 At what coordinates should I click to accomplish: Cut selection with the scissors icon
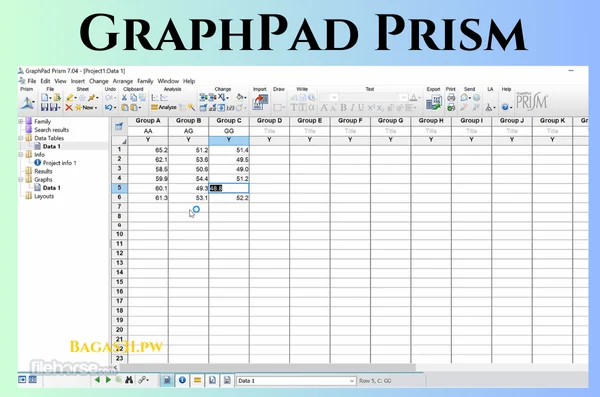click(x=124, y=98)
